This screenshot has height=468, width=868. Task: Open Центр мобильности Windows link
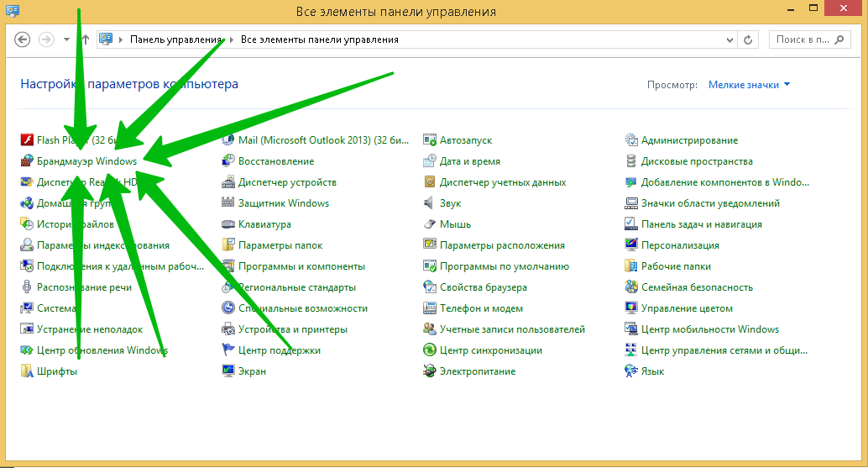(709, 329)
